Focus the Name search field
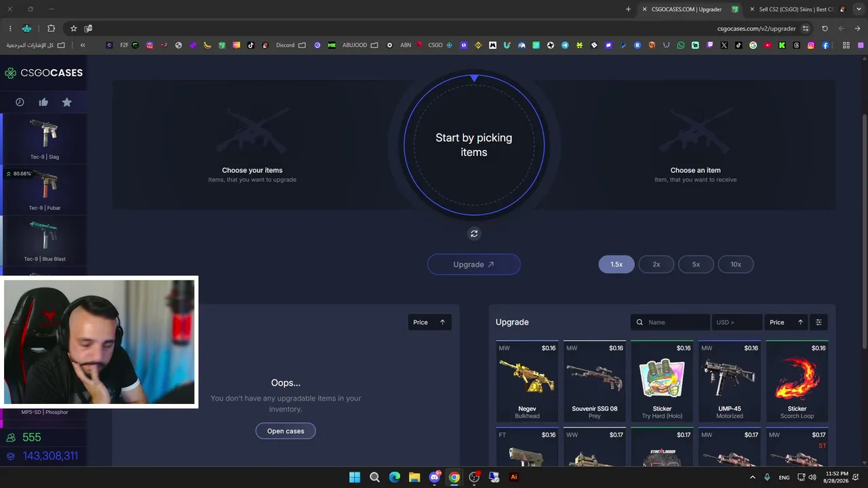Image resolution: width=868 pixels, height=488 pixels. 670,323
